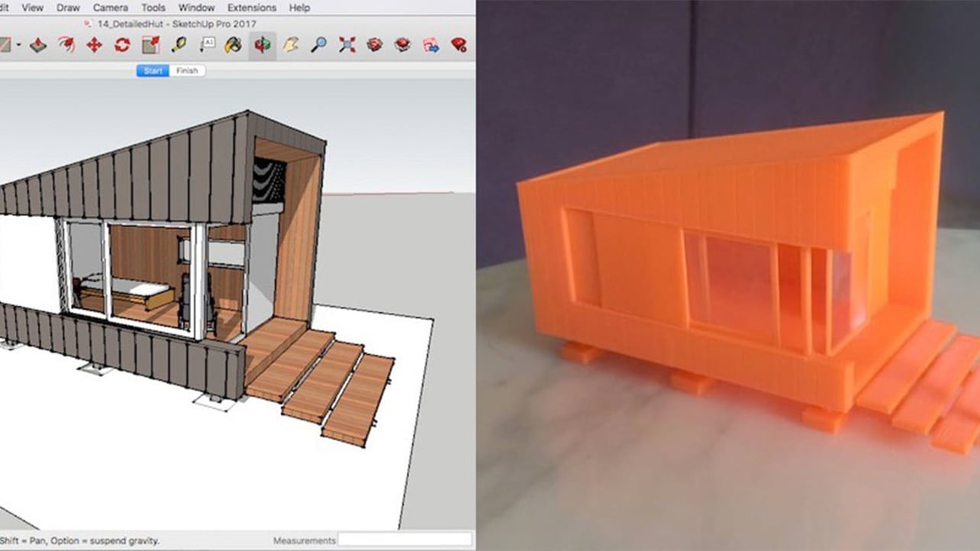
Task: Click the Send to LayOut icon
Action: [431, 45]
